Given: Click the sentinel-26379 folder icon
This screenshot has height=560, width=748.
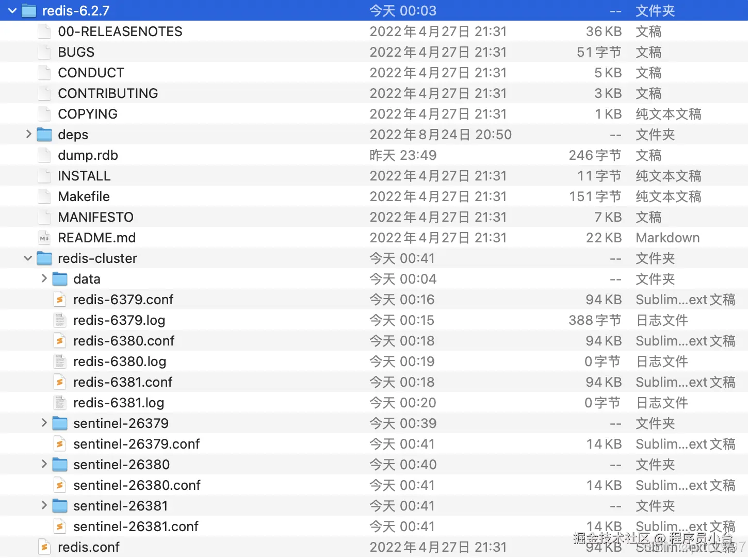Looking at the screenshot, I should point(60,423).
